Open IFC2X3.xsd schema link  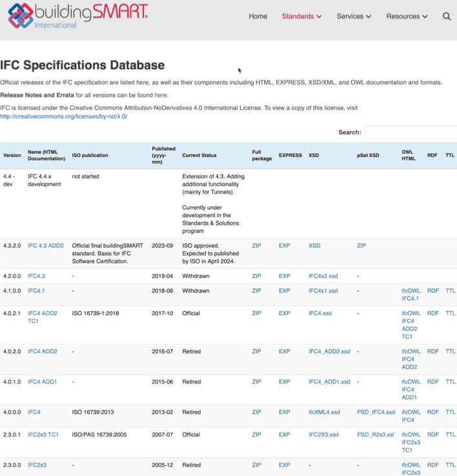tap(323, 435)
